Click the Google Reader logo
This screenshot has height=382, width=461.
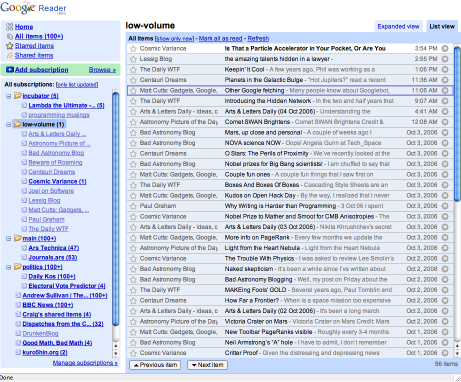pyautogui.click(x=33, y=8)
